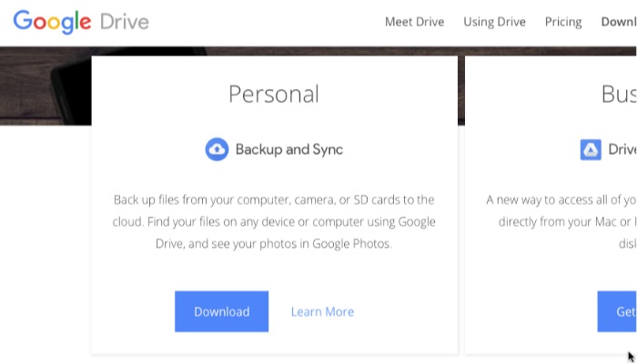Click the partially visible blue Get button in the Business card
The height and width of the screenshot is (364, 637).
[x=618, y=311]
